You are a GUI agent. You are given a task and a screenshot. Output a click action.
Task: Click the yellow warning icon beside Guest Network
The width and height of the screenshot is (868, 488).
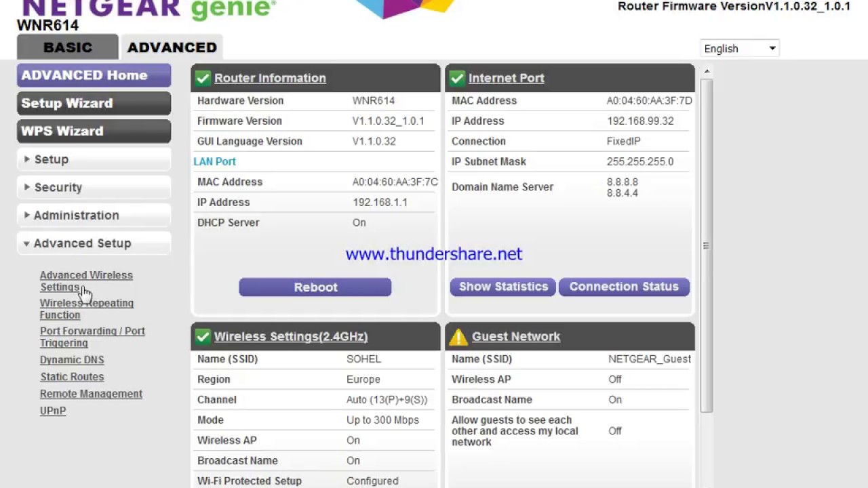(x=458, y=336)
